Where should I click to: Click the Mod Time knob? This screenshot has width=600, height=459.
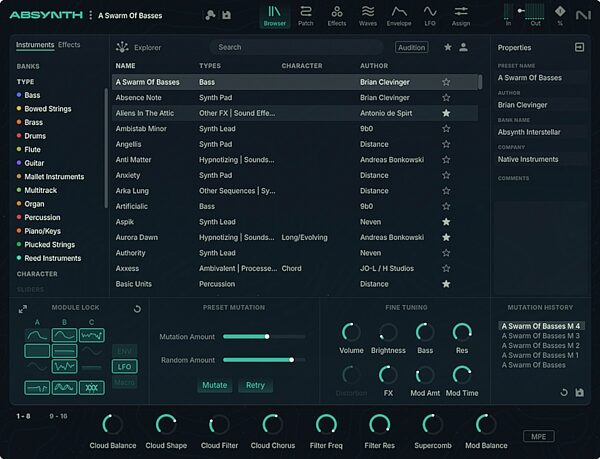point(462,375)
